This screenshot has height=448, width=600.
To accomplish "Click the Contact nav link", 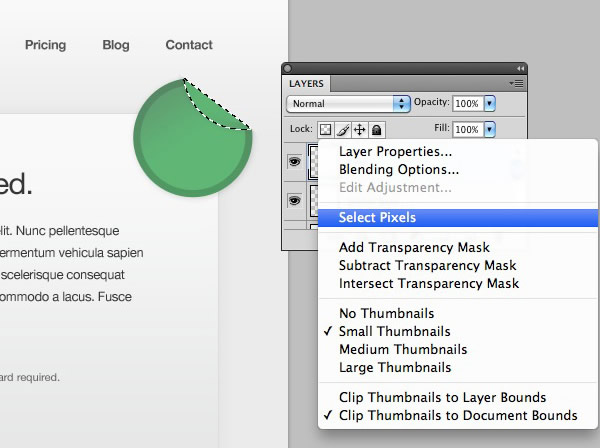I will point(189,45).
